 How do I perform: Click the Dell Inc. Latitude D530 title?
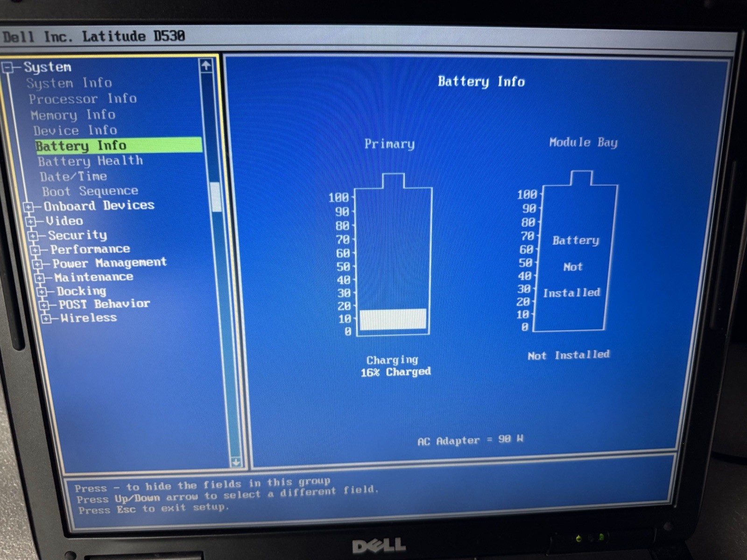94,36
